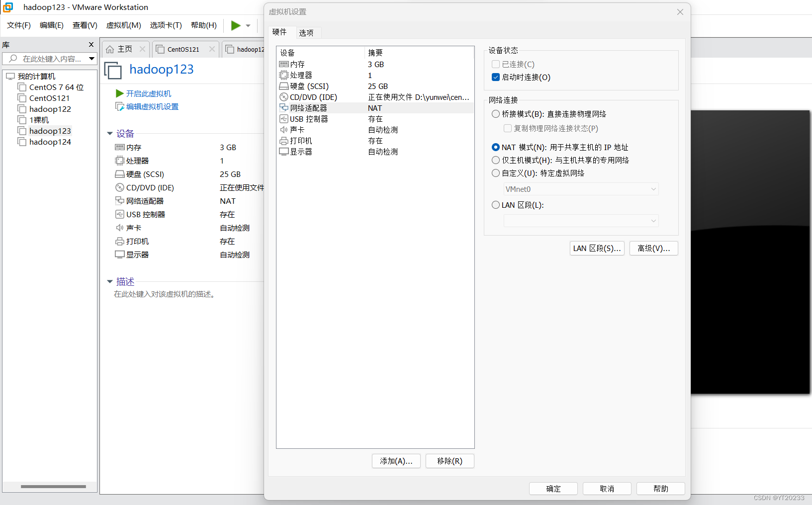812x505 pixels.
Task: Click the memory icon in settings dialog list
Action: [284, 64]
